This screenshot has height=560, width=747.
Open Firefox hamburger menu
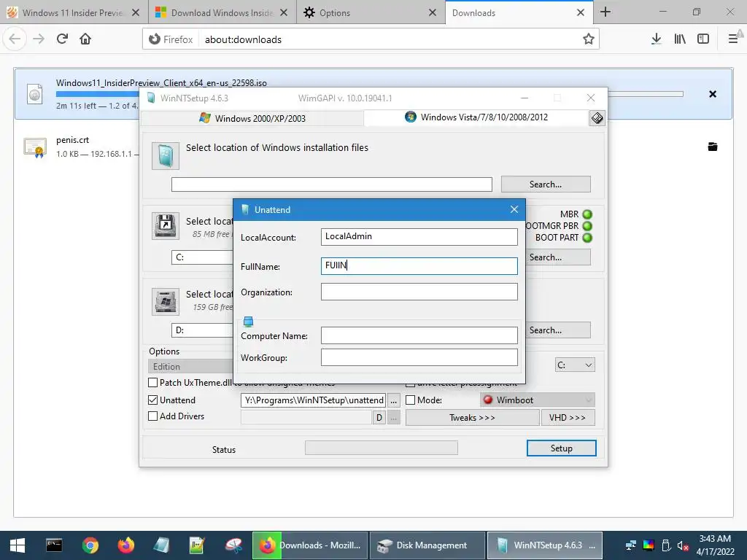point(733,39)
